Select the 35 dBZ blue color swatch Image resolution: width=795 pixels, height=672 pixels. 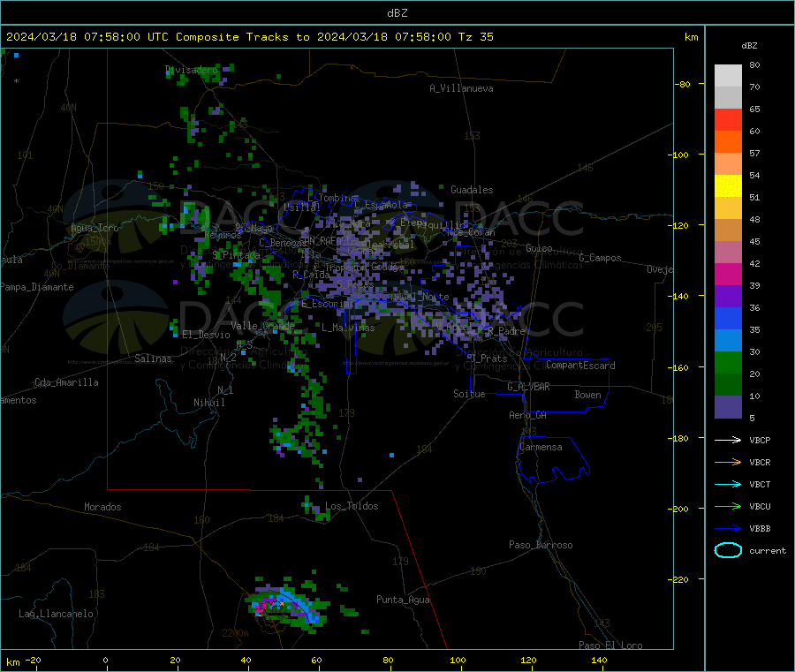click(x=728, y=318)
